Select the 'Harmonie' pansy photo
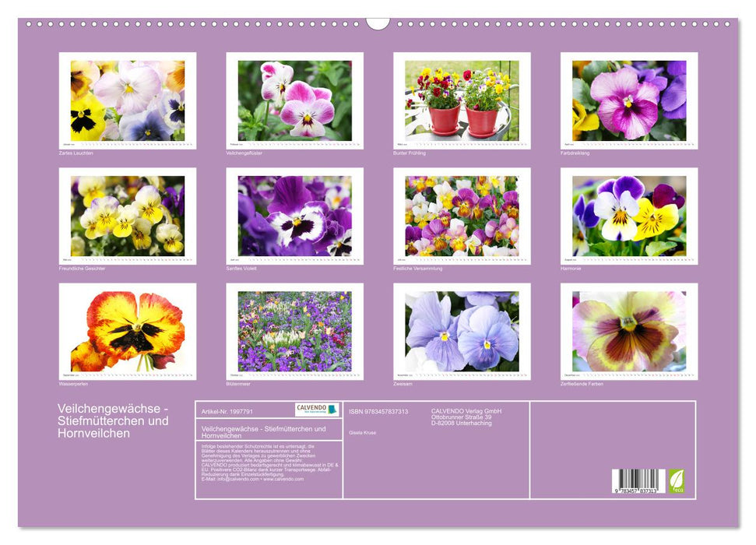 (x=629, y=216)
